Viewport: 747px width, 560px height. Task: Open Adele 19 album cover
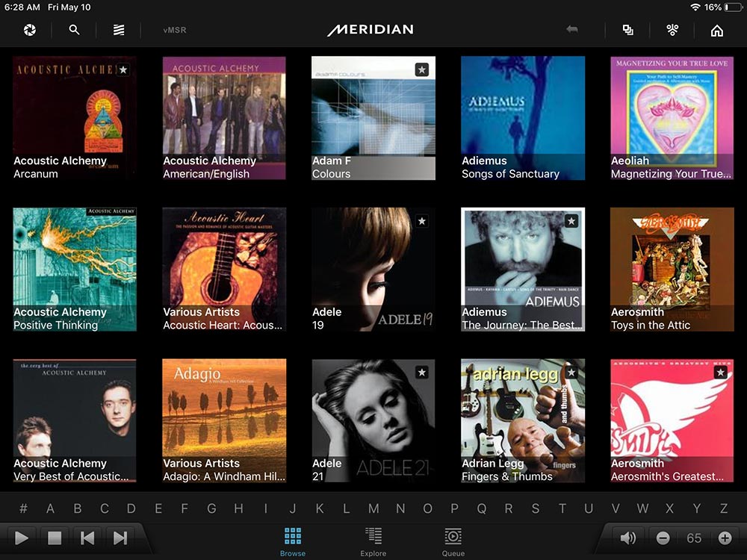tap(373, 270)
